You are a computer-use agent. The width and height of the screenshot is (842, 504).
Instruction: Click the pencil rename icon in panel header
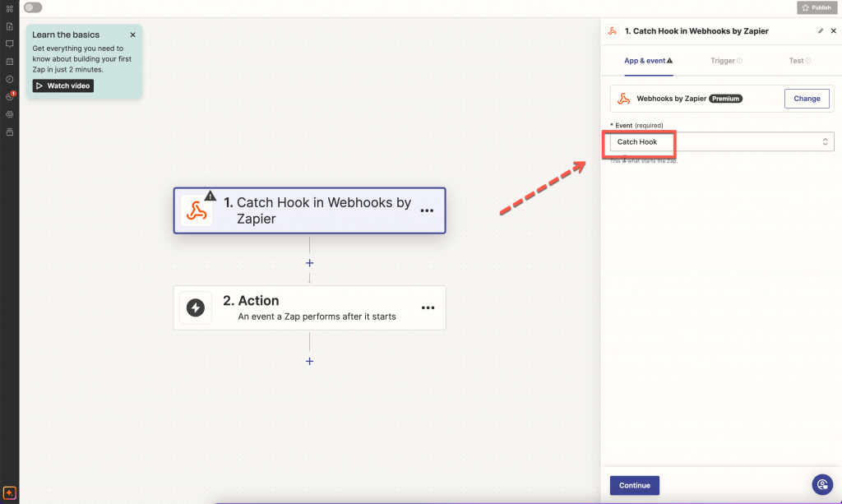tap(820, 31)
